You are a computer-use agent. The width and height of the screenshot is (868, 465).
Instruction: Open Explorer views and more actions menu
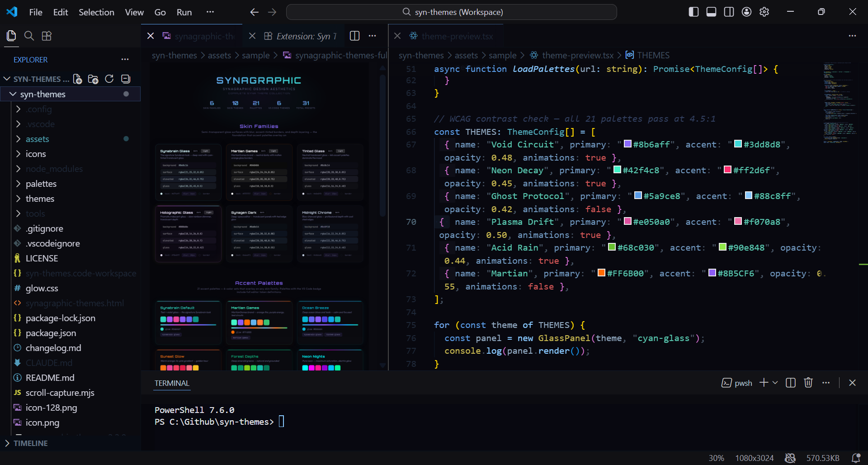[x=125, y=59]
